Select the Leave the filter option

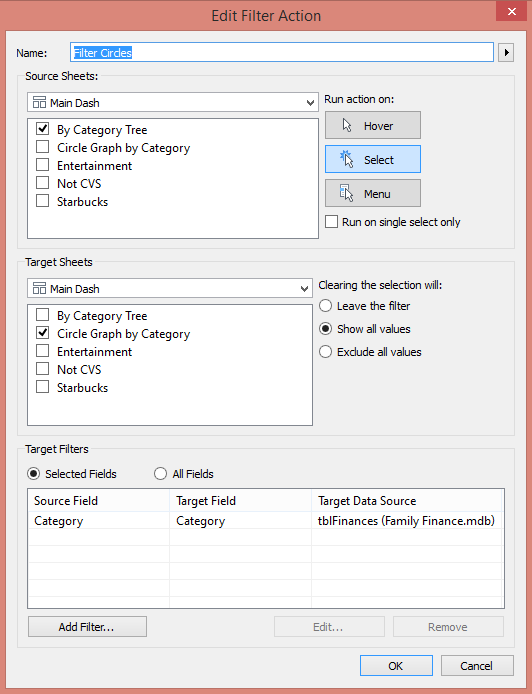click(325, 305)
